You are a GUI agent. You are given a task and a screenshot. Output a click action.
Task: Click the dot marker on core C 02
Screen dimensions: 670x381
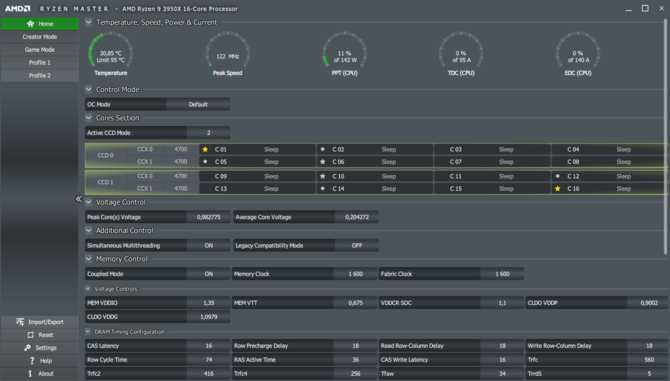tap(323, 149)
